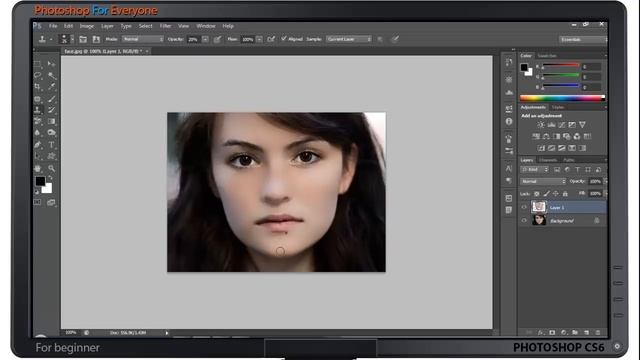The image size is (640, 360).
Task: Select the Eraser tool
Action: pyautogui.click(x=38, y=121)
